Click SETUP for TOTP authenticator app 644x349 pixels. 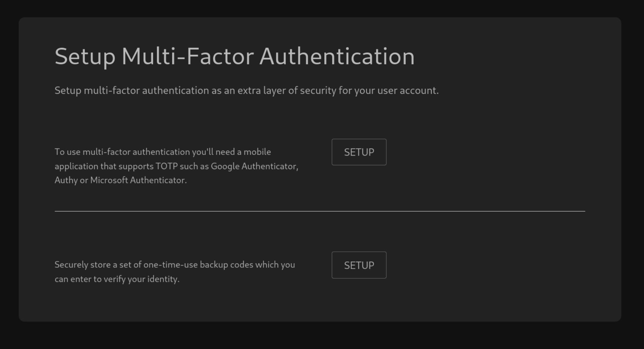359,152
